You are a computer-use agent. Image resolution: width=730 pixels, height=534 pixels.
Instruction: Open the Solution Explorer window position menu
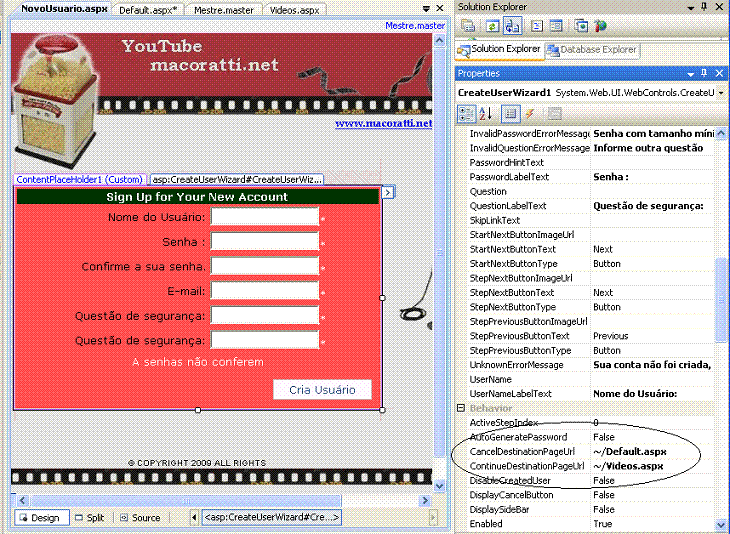691,7
